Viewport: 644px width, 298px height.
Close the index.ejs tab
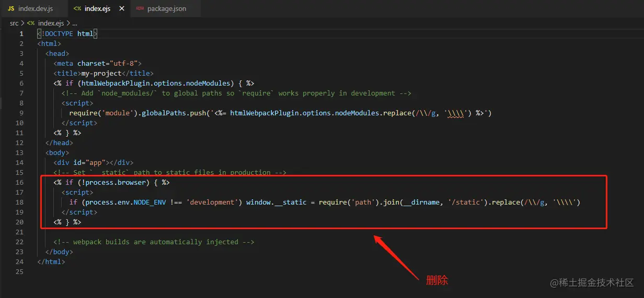pyautogui.click(x=122, y=9)
